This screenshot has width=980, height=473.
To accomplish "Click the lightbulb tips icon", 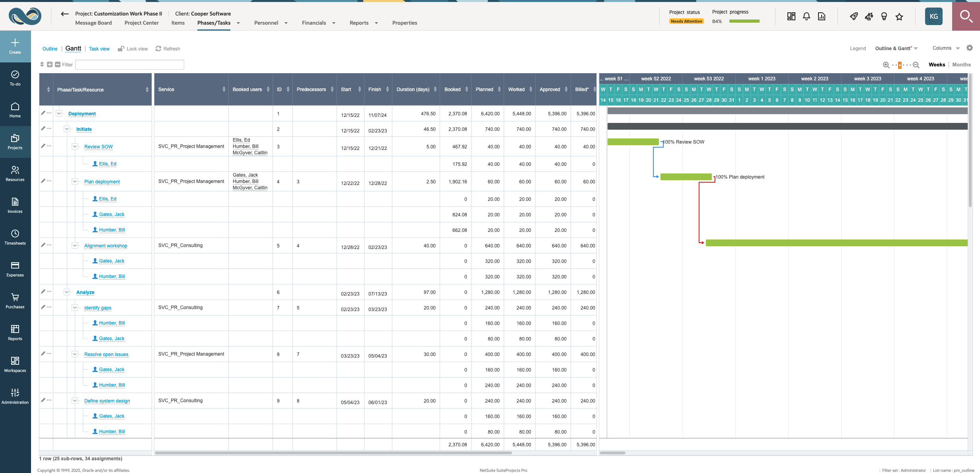I will pyautogui.click(x=884, y=16).
